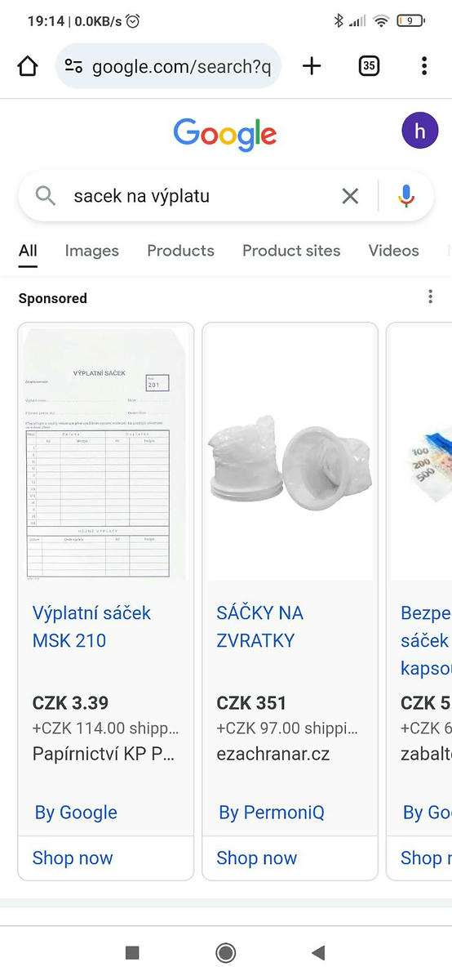The width and height of the screenshot is (452, 980).
Task: Tap Shop now under ezachranar.cz product
Action: click(x=257, y=858)
